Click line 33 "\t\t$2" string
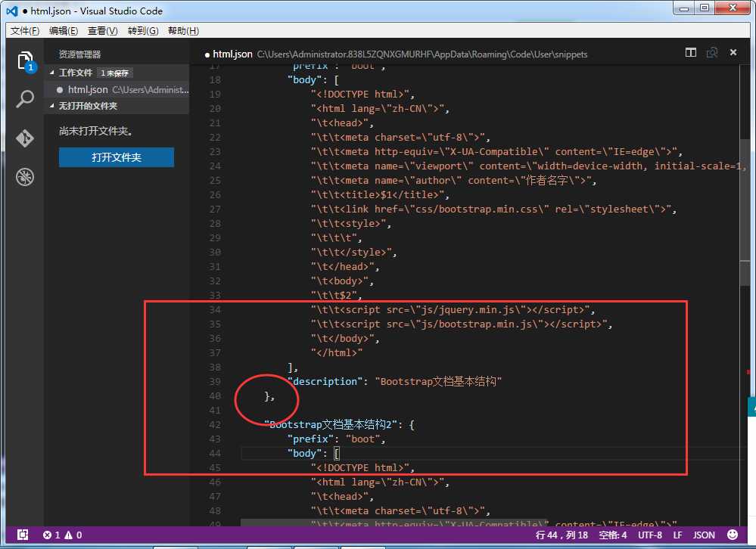Screen dimensions: 756x549 click(336, 295)
